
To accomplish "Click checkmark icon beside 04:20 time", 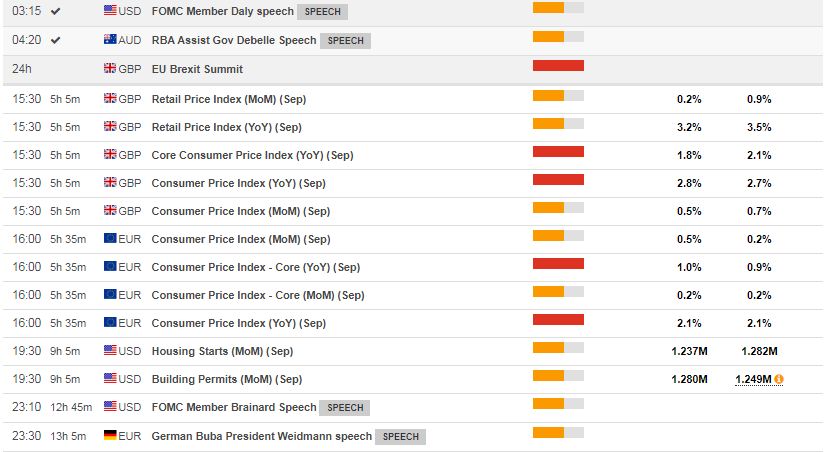I will coord(55,40).
